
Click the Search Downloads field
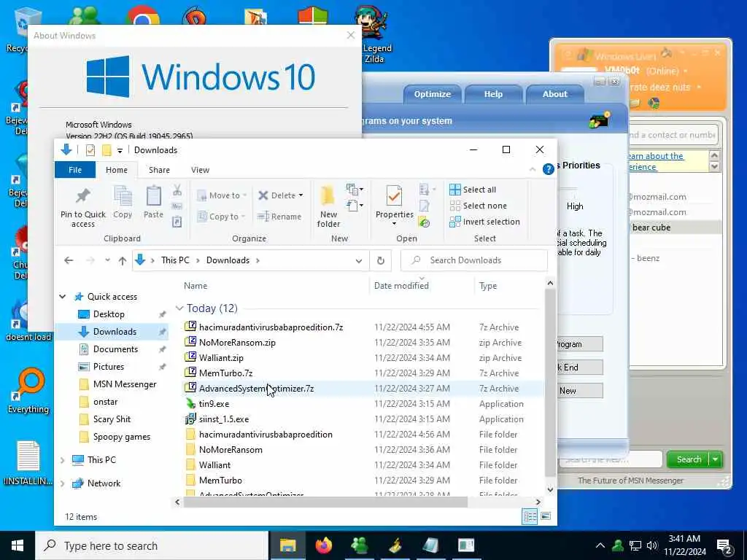[474, 260]
